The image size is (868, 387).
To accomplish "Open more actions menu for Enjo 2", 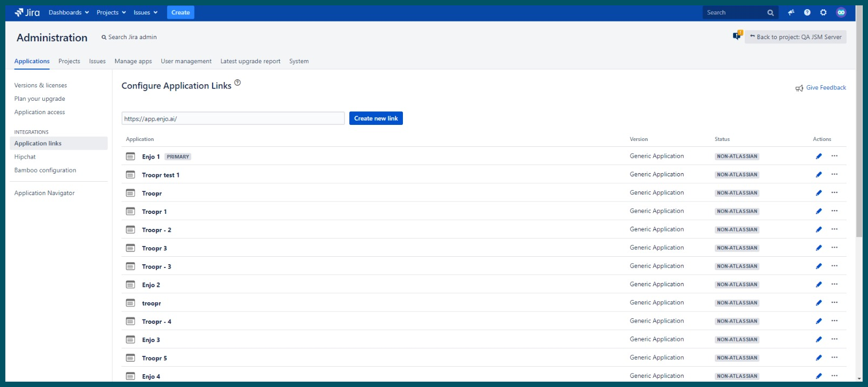I will (x=834, y=284).
